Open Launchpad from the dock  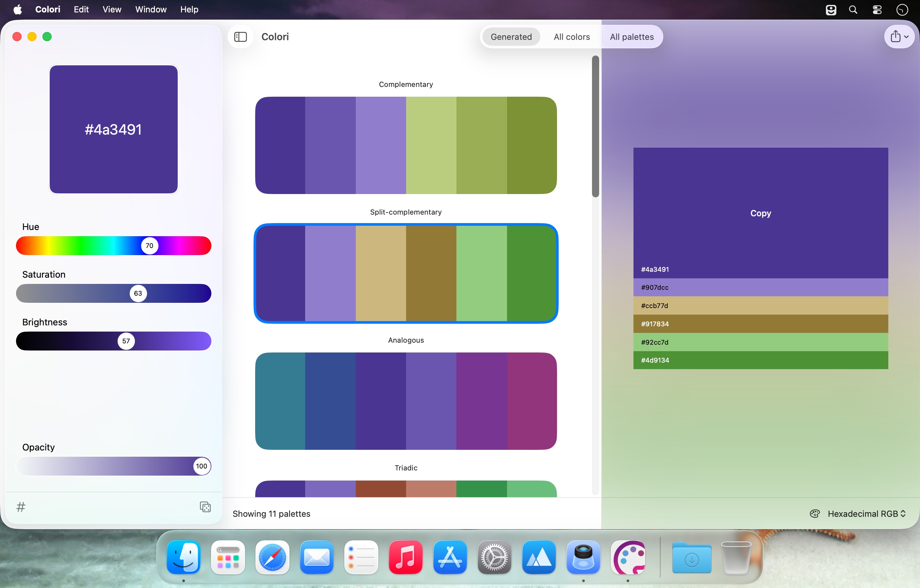tap(228, 557)
